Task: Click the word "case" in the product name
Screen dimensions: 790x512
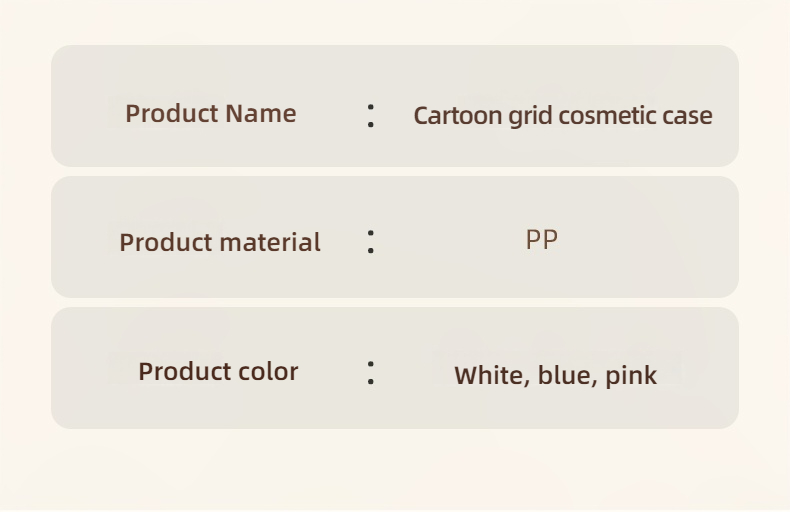Action: tap(687, 116)
